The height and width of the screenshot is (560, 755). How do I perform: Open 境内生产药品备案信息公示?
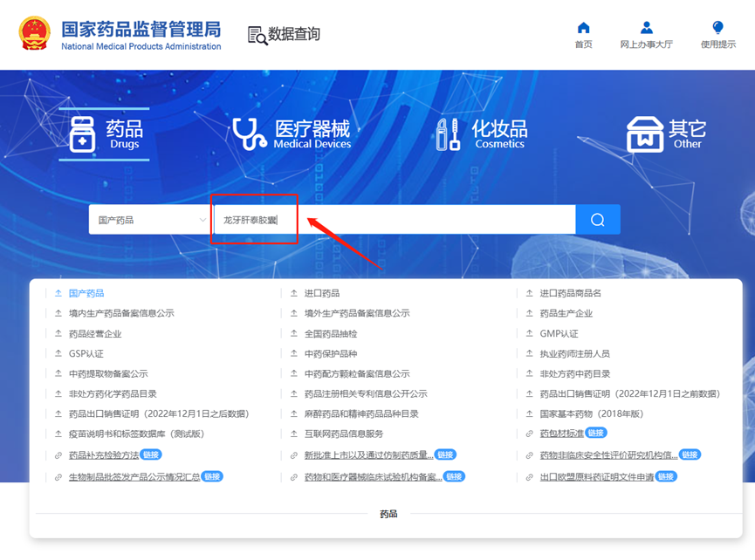tap(121, 314)
